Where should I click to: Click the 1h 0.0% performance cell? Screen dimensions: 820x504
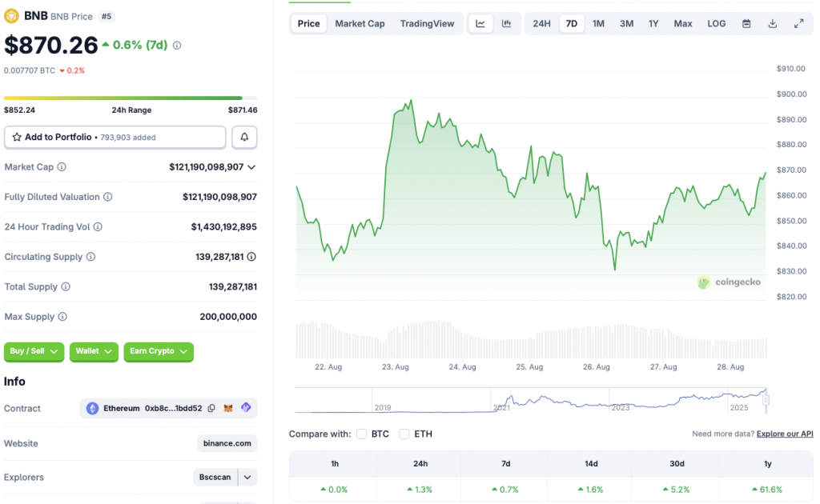pyautogui.click(x=334, y=490)
